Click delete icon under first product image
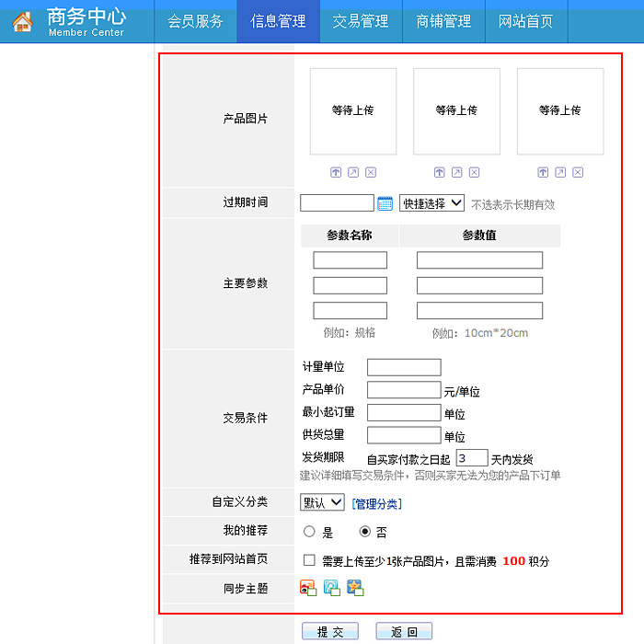 click(371, 172)
